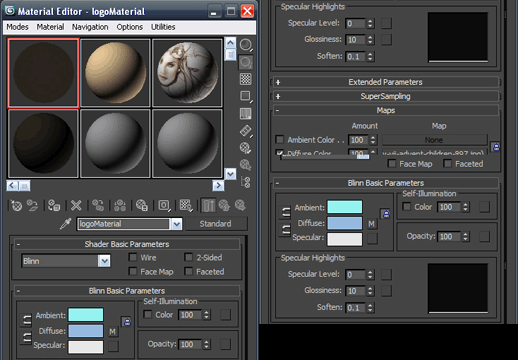518x360 pixels.
Task: Enable the 2-Sided checkbox
Action: click(x=189, y=257)
